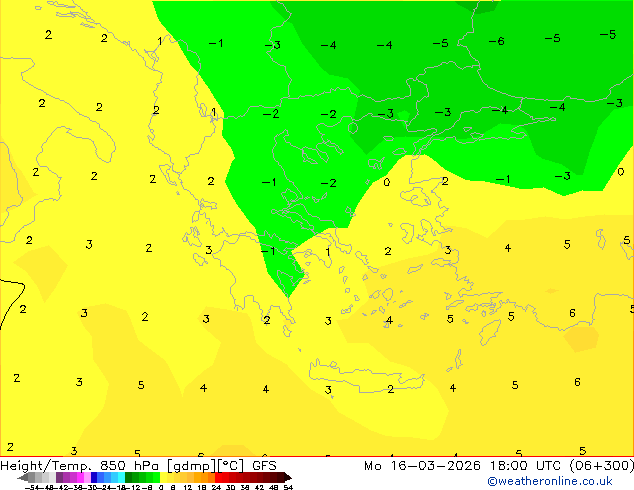Click the dark blue swatch in the legend
The height and width of the screenshot is (490, 634).
click(94, 477)
